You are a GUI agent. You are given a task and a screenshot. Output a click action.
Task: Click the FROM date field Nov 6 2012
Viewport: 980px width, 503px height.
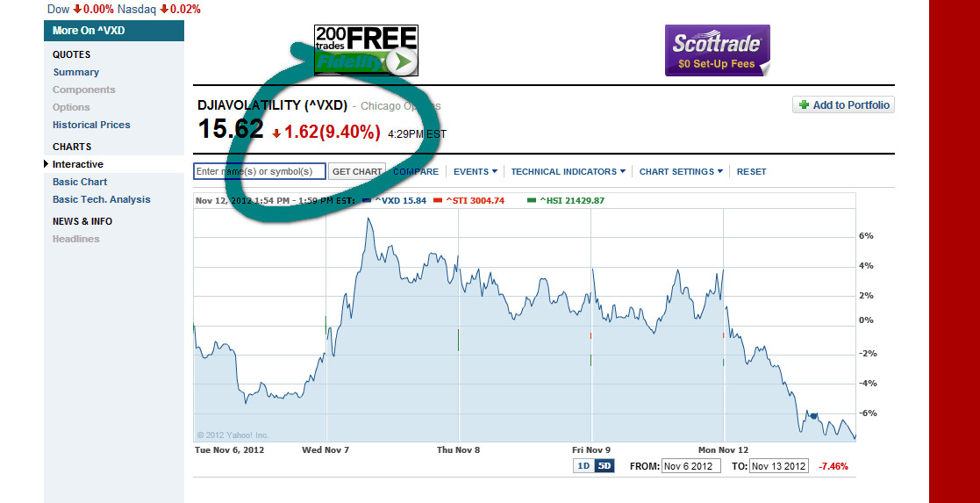point(690,466)
